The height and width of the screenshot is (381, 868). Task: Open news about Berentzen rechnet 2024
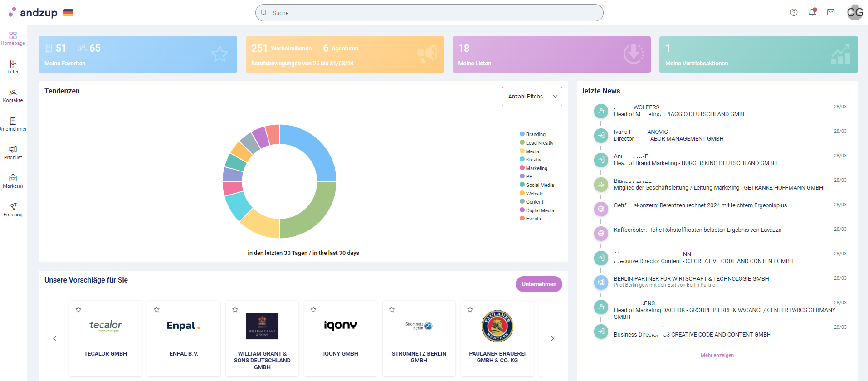[700, 205]
